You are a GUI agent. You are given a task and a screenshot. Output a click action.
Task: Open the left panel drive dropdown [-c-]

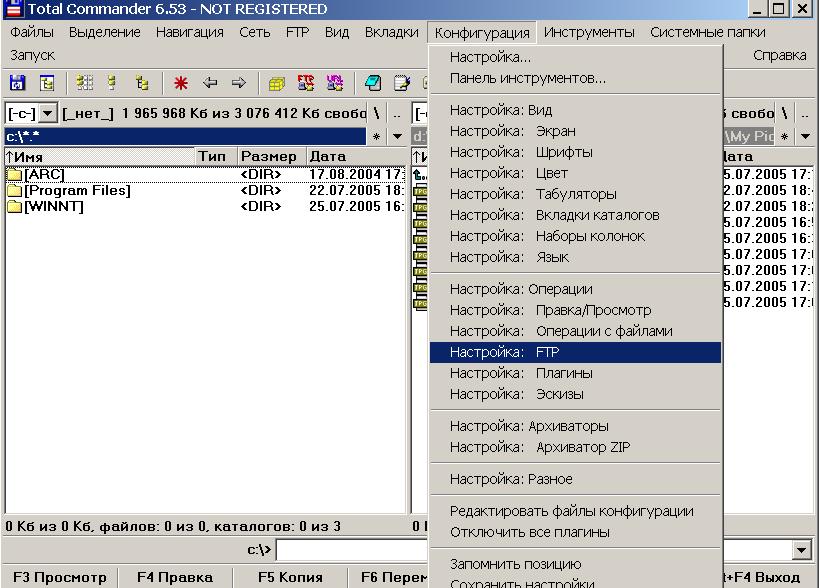(x=47, y=114)
